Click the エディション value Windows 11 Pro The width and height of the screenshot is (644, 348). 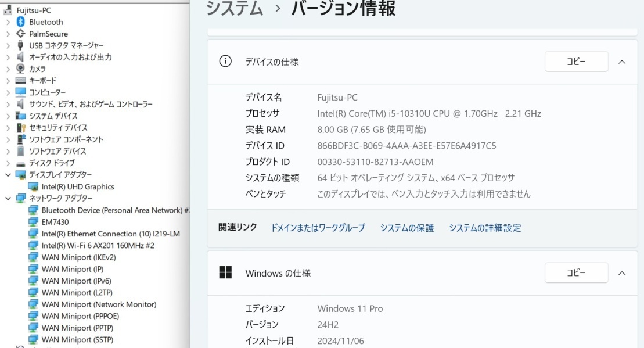click(x=350, y=308)
